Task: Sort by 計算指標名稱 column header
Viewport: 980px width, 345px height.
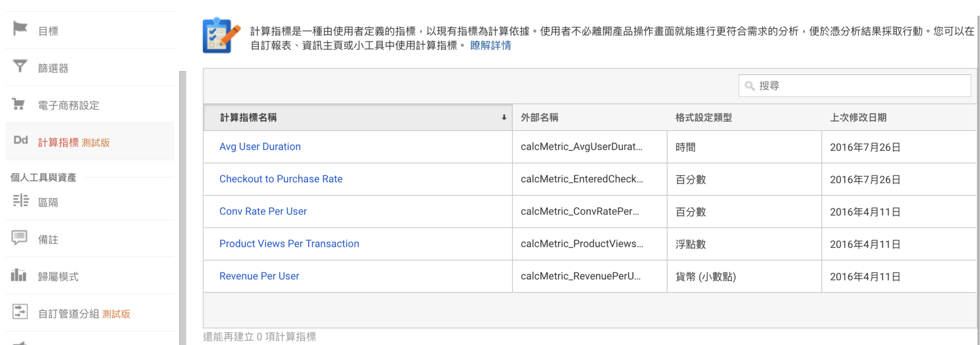Action: (358, 117)
